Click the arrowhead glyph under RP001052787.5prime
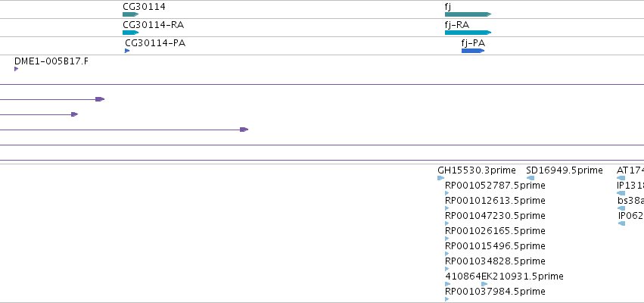The height and width of the screenshot is (303, 644). click(446, 193)
